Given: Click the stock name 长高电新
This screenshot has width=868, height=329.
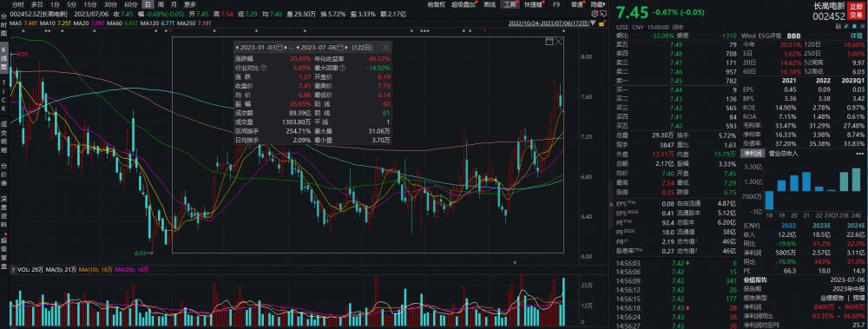Looking at the screenshot, I should [829, 6].
